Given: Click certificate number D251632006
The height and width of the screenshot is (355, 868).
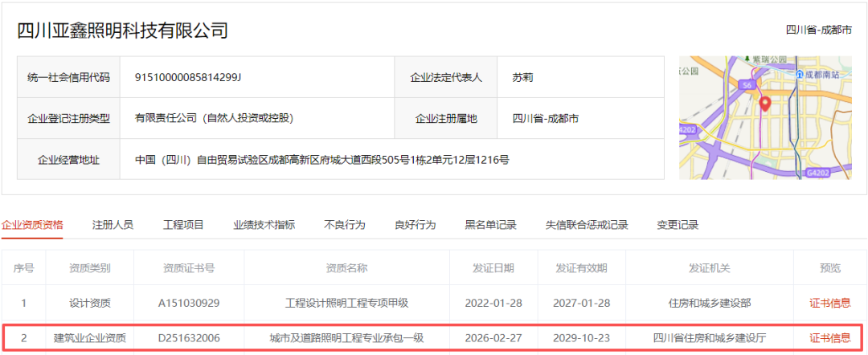Looking at the screenshot, I should [189, 338].
